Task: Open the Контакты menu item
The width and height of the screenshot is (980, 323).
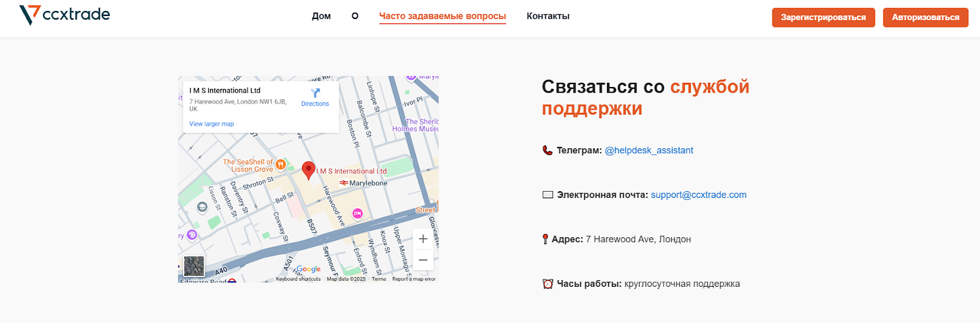Action: click(548, 16)
